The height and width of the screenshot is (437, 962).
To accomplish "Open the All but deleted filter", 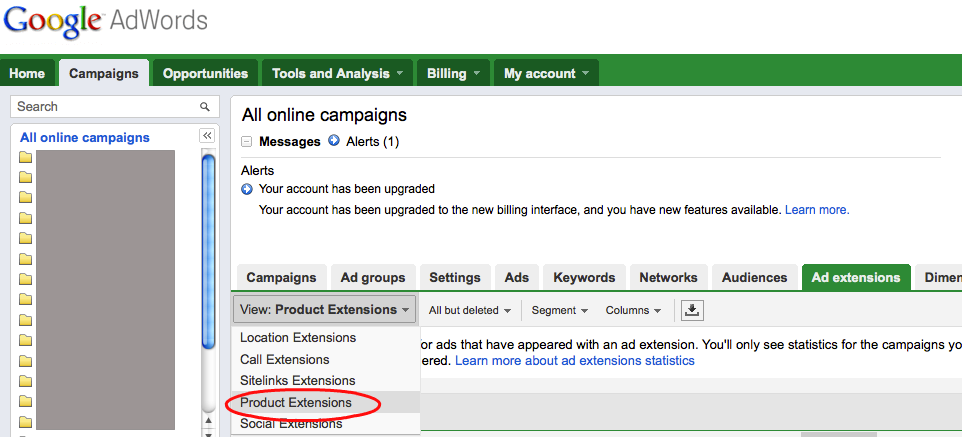I will point(470,311).
